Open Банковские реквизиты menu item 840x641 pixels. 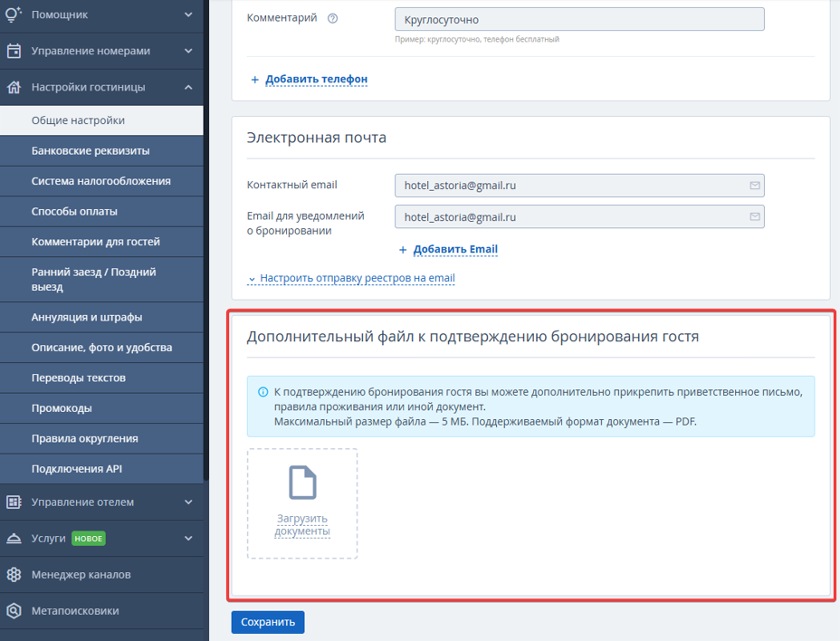tap(101, 151)
